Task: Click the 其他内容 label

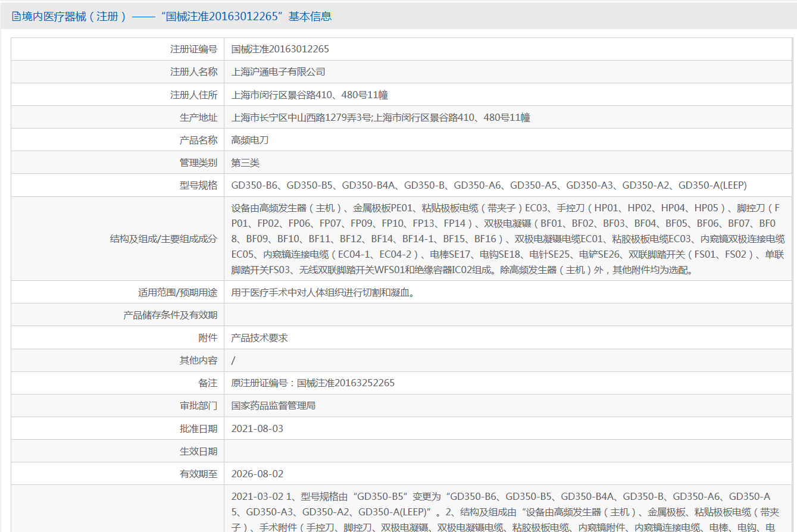Action: (x=199, y=360)
